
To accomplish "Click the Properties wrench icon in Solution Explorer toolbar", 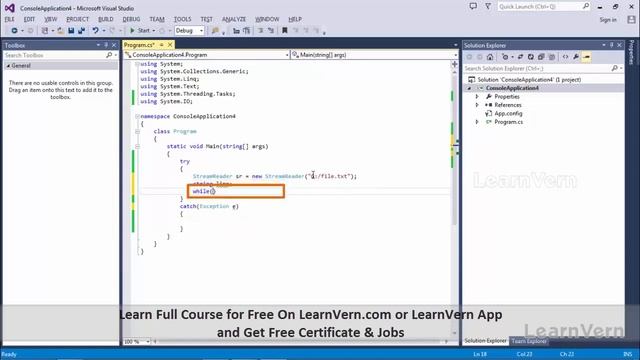I will [576, 57].
